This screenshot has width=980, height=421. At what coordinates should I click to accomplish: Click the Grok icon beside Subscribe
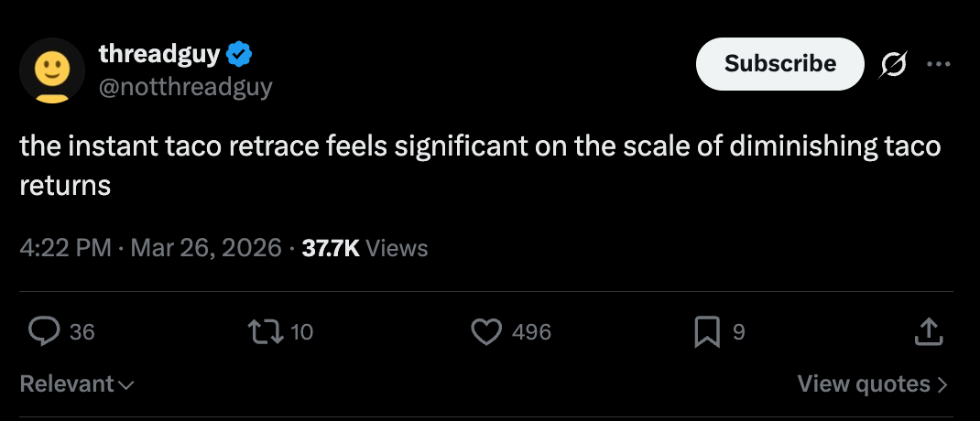[x=893, y=64]
